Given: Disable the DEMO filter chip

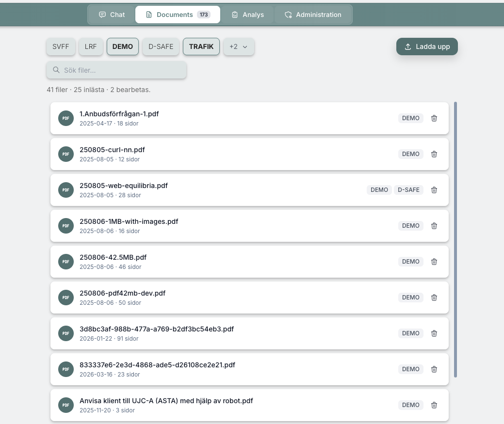Looking at the screenshot, I should pos(122,47).
